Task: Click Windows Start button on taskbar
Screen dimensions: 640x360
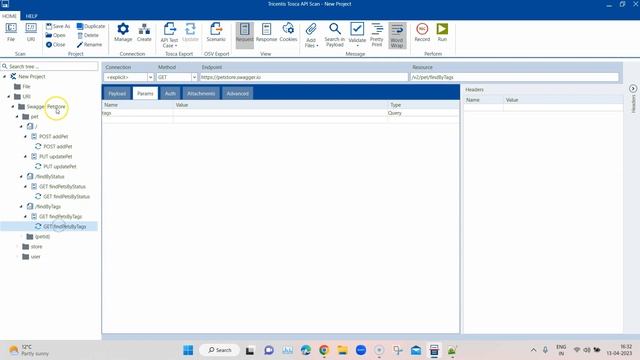Action: [x=188, y=350]
